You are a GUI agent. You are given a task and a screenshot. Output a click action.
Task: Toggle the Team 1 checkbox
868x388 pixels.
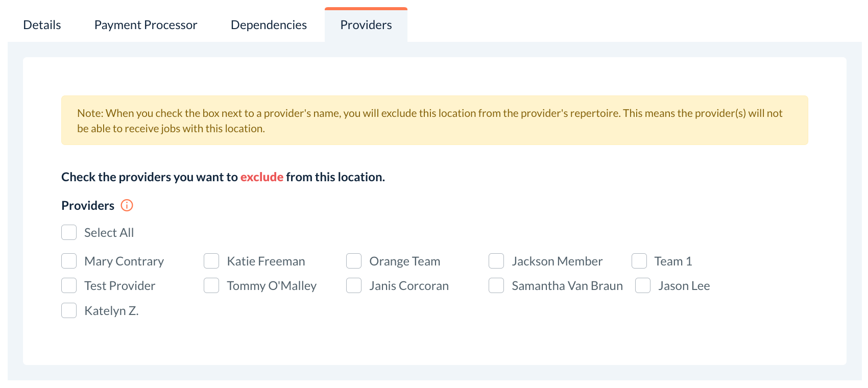(639, 261)
